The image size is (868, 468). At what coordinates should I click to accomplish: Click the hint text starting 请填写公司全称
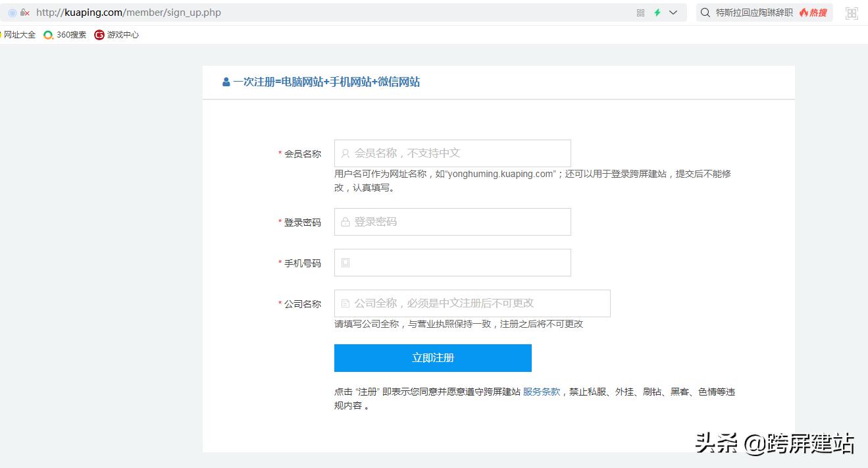point(459,324)
